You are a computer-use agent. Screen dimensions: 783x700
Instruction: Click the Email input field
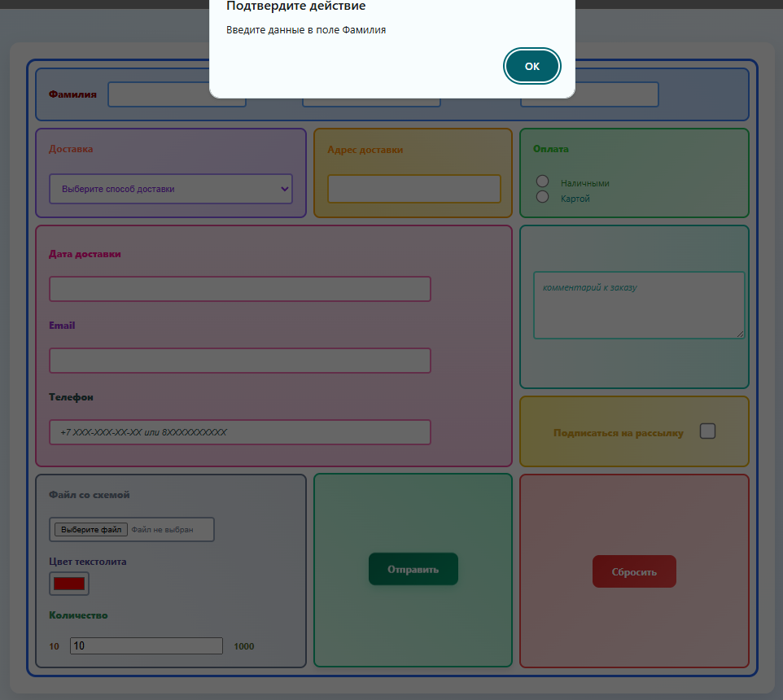click(x=239, y=361)
